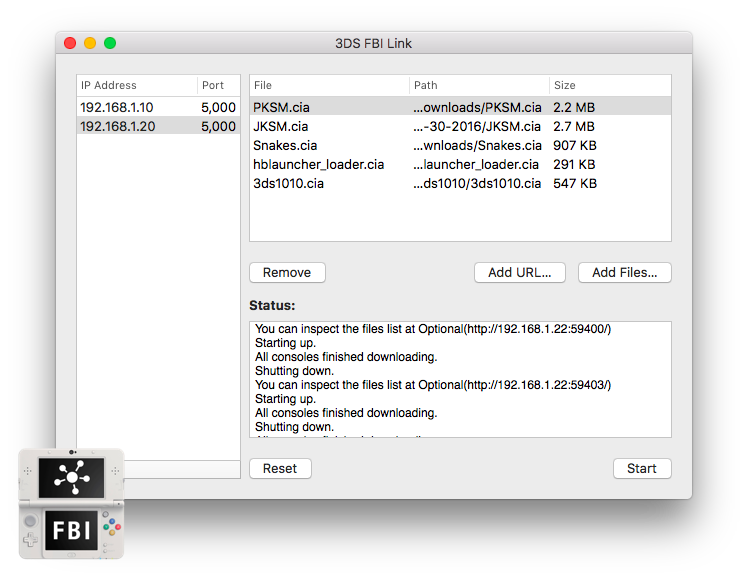Screen dimensions: 748x579
Task: Select the Snakes.cia file row
Action: [x=460, y=145]
